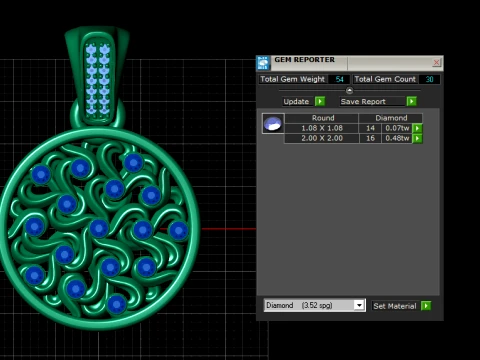Viewport: 480px width, 360px height.
Task: Click the Total Gem Count label
Action: click(385, 79)
